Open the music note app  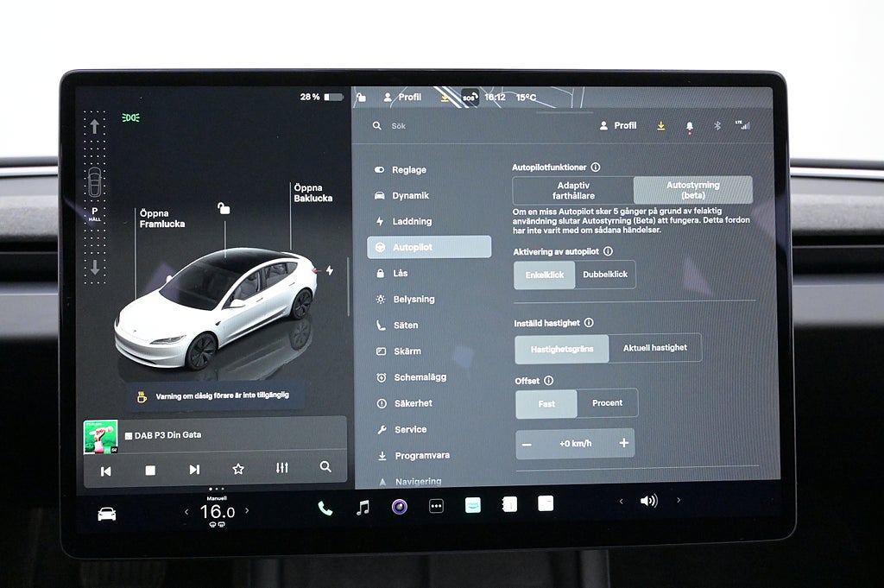(x=363, y=508)
